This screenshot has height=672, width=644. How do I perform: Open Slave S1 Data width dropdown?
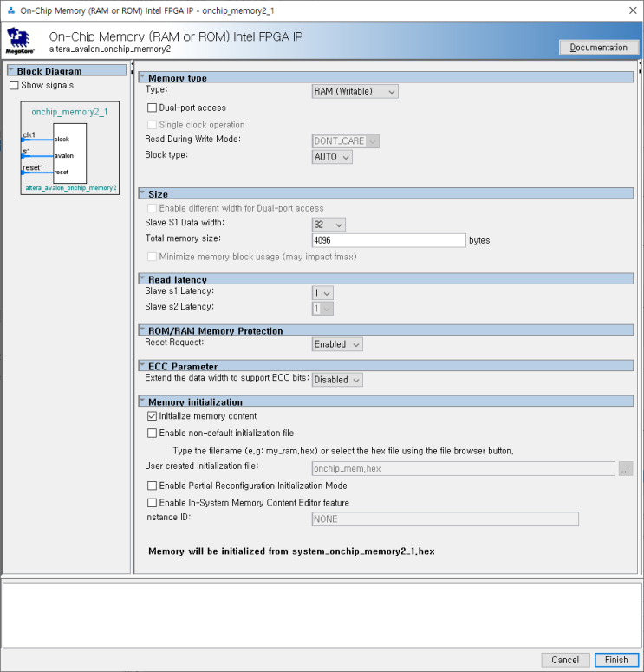[x=329, y=225]
